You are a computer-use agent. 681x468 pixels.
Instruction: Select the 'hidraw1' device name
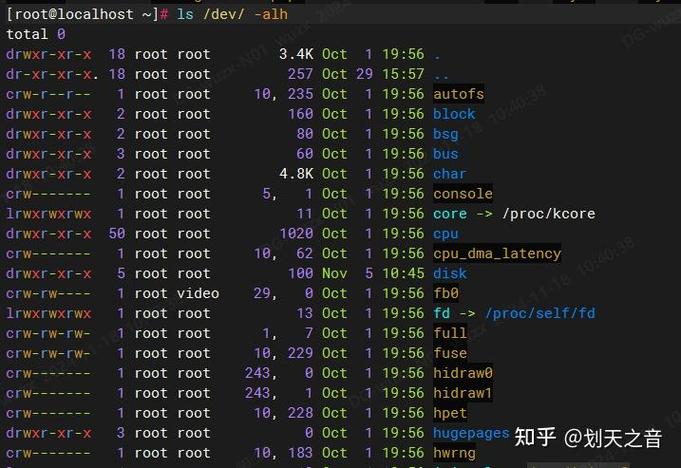pos(463,393)
